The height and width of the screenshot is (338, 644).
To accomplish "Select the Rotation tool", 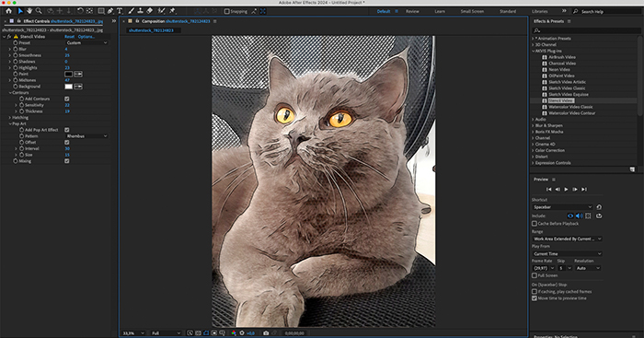I will 81,11.
